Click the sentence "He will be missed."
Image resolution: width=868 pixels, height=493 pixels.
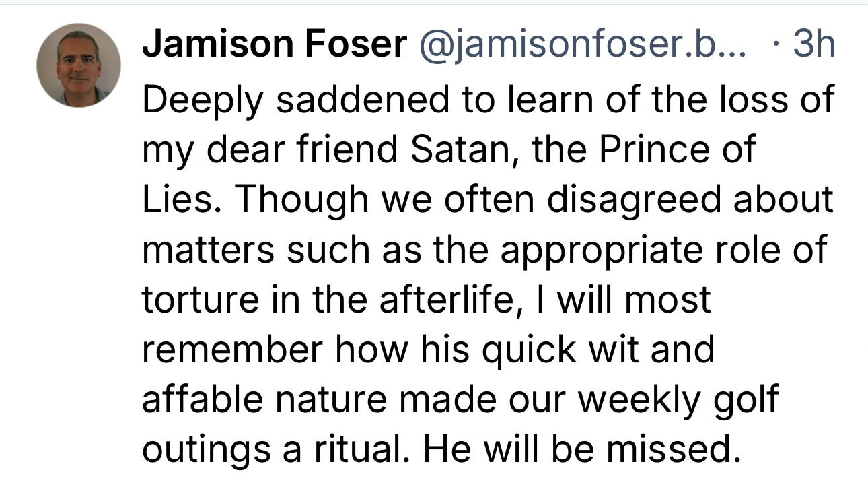click(577, 450)
